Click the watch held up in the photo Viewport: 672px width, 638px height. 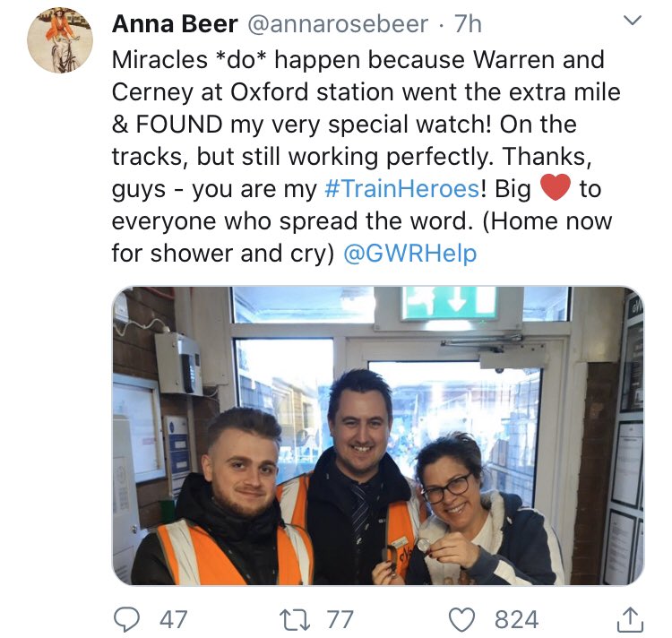click(x=423, y=545)
